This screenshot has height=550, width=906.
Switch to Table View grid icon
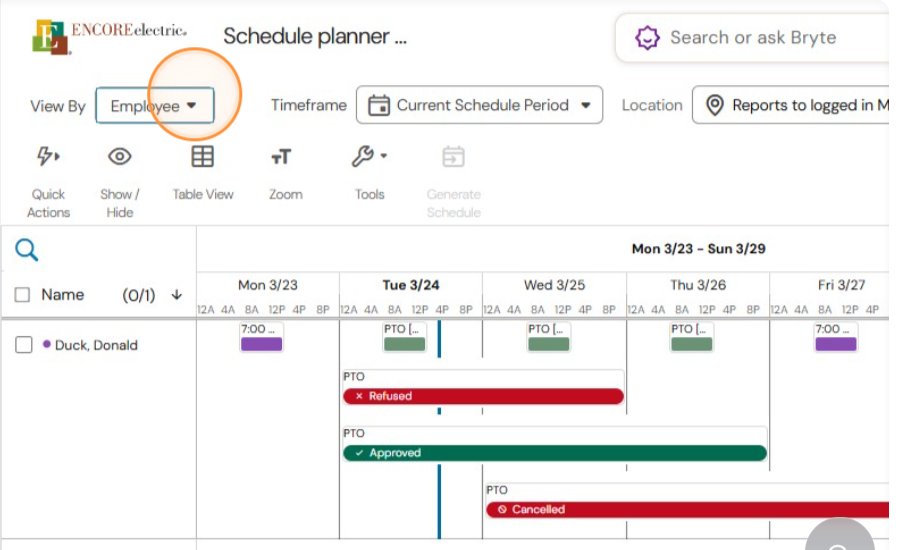click(x=202, y=157)
